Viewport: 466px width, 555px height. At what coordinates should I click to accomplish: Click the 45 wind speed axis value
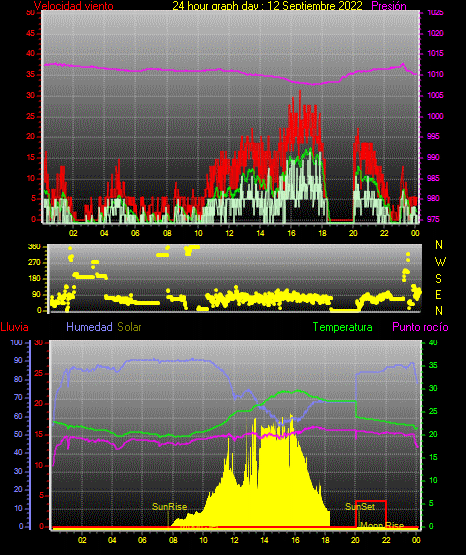coord(31,33)
